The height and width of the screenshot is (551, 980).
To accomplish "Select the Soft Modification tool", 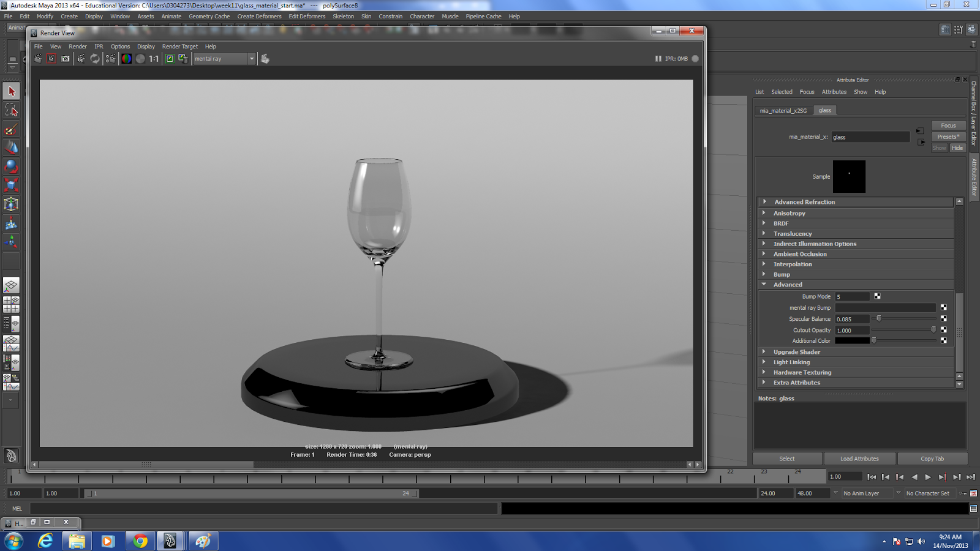I will pos(11,223).
